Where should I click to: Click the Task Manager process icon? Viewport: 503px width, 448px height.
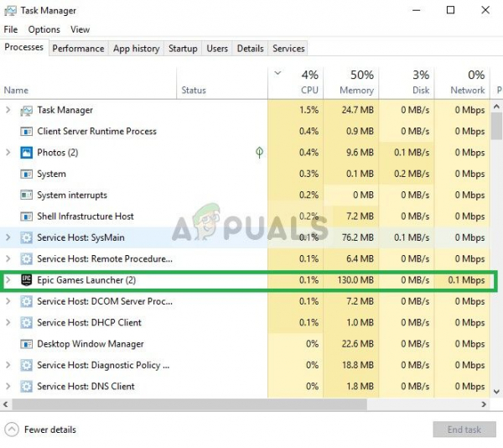click(x=26, y=111)
